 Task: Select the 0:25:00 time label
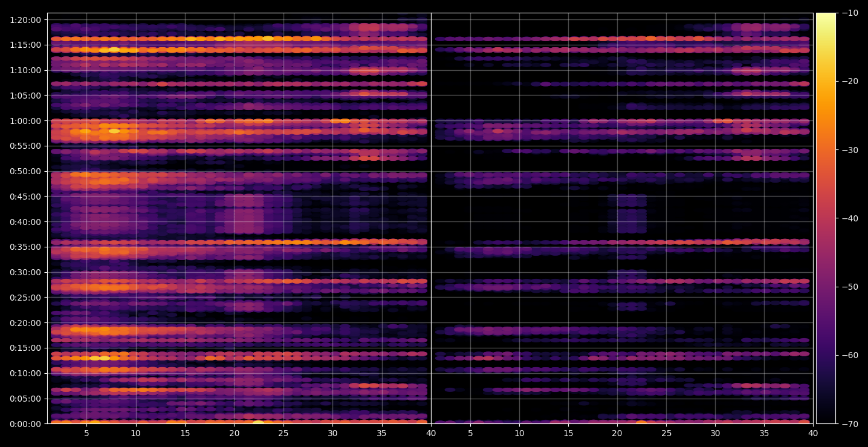[x=25, y=298]
